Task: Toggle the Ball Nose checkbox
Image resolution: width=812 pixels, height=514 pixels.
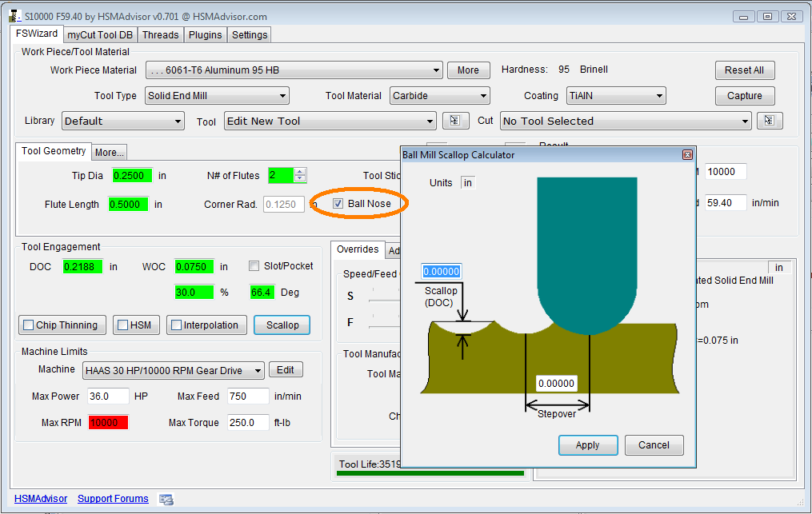Action: point(338,204)
